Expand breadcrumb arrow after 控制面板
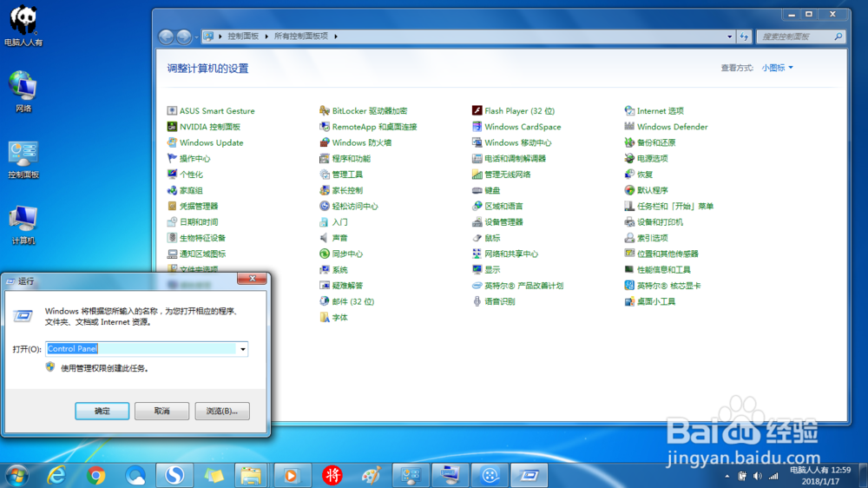Screen dimensions: 868x488 pos(266,36)
